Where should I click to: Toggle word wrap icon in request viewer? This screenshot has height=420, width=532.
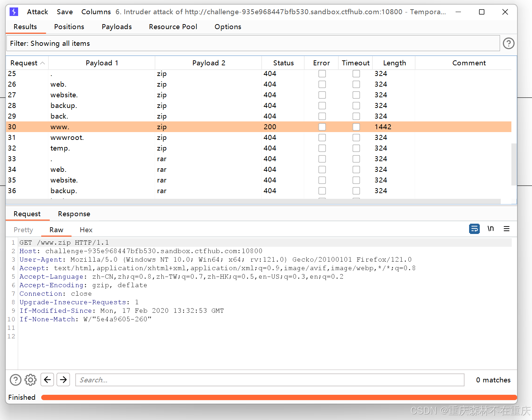[474, 229]
